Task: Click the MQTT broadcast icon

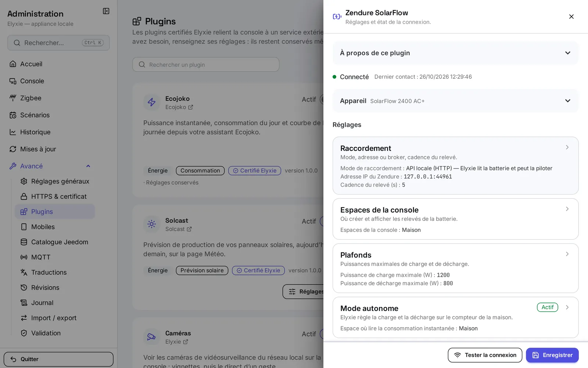Action: click(24, 257)
